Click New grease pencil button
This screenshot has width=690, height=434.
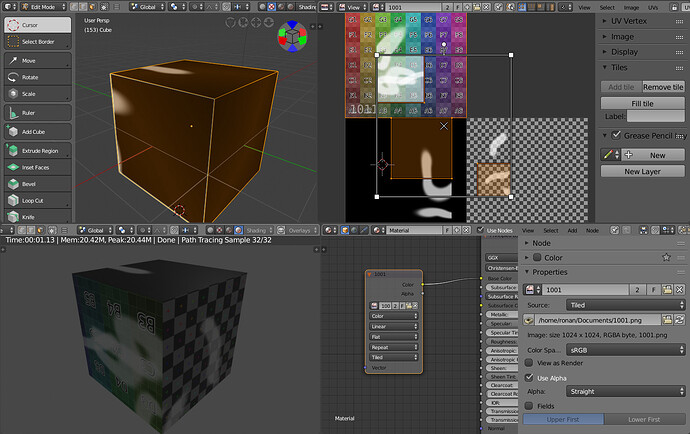tap(653, 155)
